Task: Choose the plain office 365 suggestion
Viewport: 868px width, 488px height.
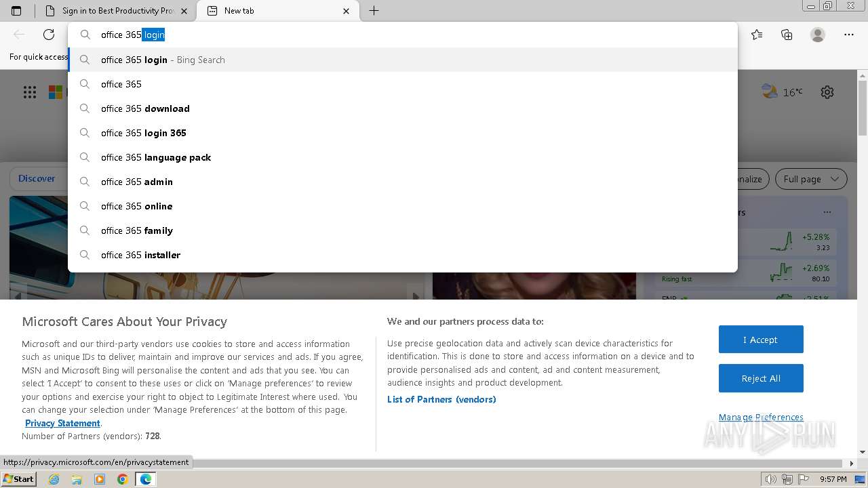Action: coord(402,84)
